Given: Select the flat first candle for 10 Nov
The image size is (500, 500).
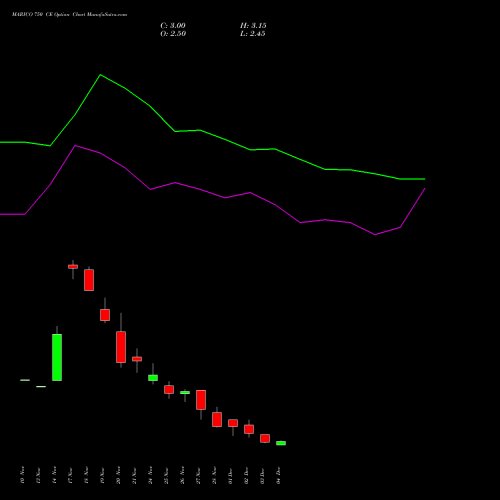Looking at the screenshot, I should pyautogui.click(x=25, y=380).
